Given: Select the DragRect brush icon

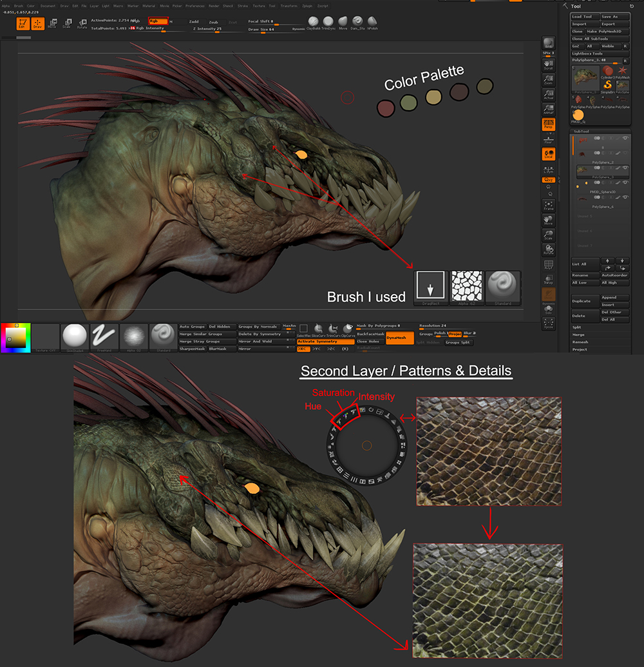Looking at the screenshot, I should (430, 285).
